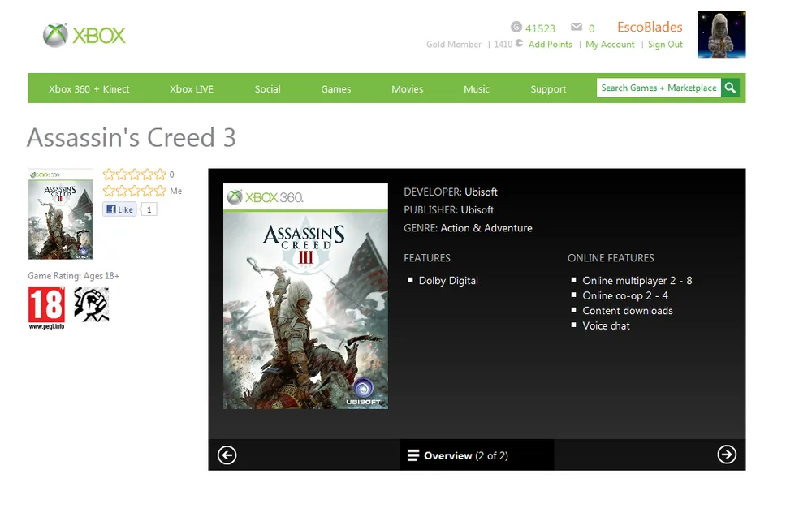Click DEVELOPER: Ubisoft text
Image resolution: width=812 pixels, height=530 pixels.
[451, 192]
